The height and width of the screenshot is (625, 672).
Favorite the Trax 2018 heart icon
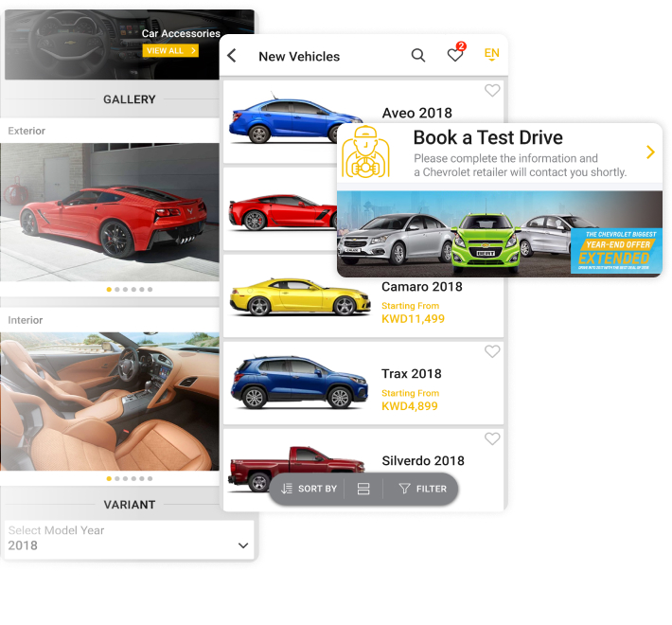coord(492,351)
